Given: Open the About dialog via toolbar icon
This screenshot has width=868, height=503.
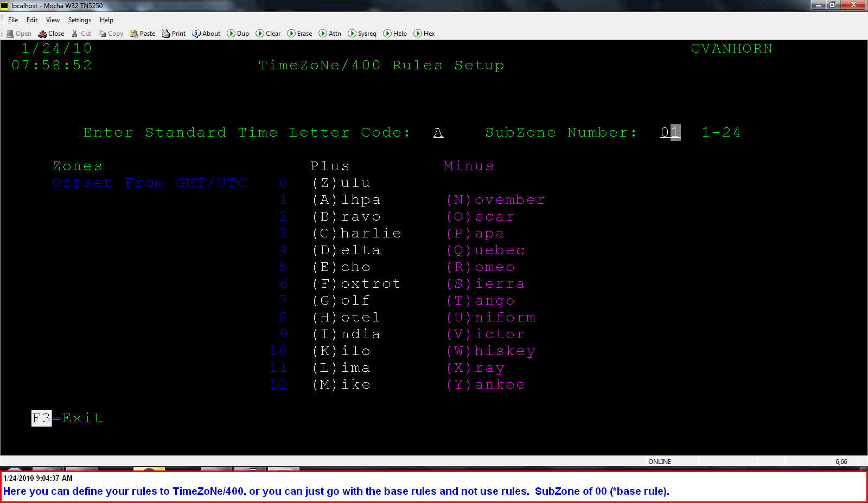Looking at the screenshot, I should click(206, 33).
